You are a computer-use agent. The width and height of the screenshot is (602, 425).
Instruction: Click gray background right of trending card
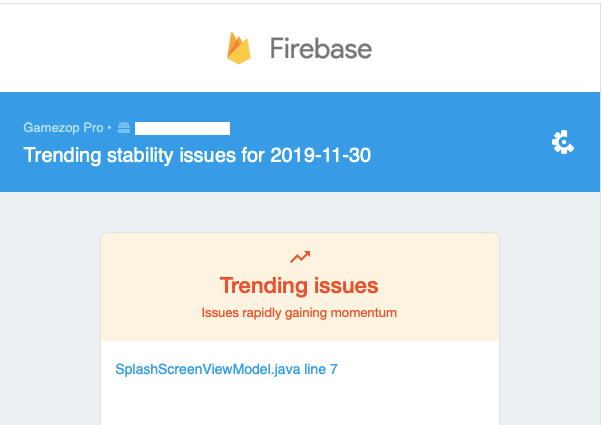pos(549,307)
